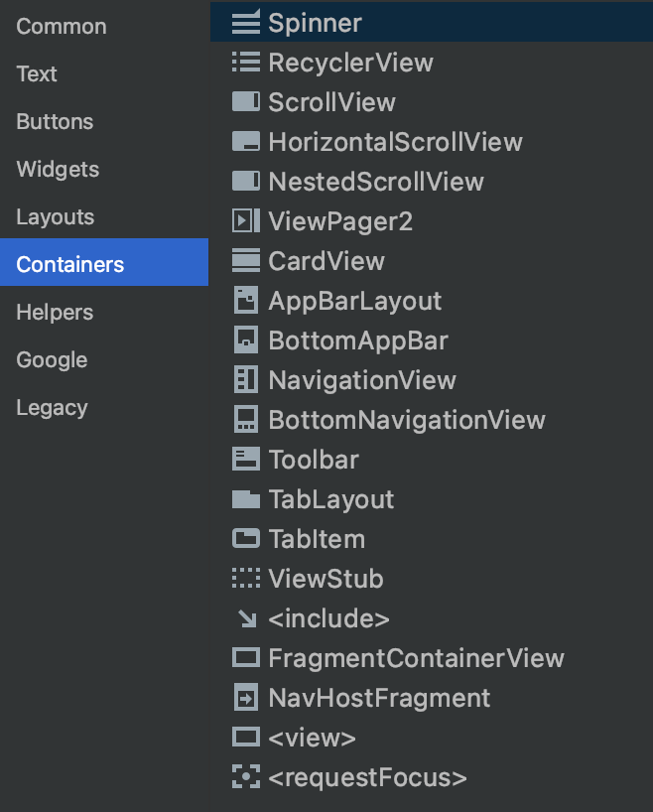Click the ViewStub dotted rectangle icon
This screenshot has width=653, height=812.
(x=246, y=579)
